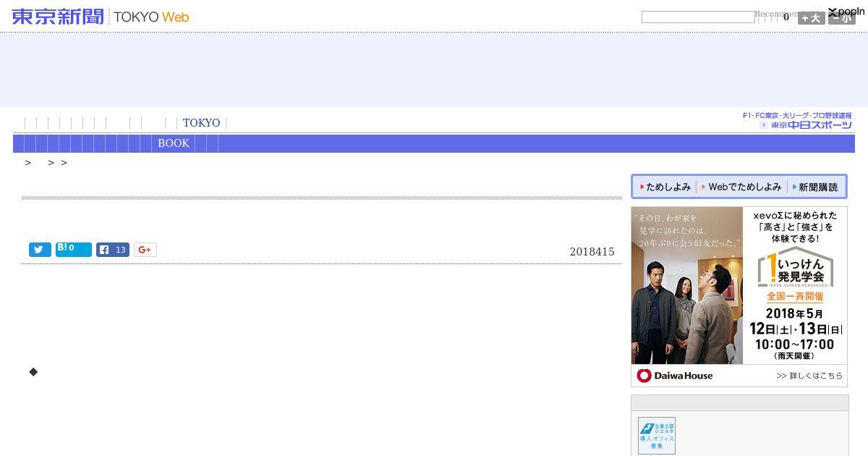This screenshot has height=456, width=868.
Task: Focus the site search input field
Action: (698, 17)
